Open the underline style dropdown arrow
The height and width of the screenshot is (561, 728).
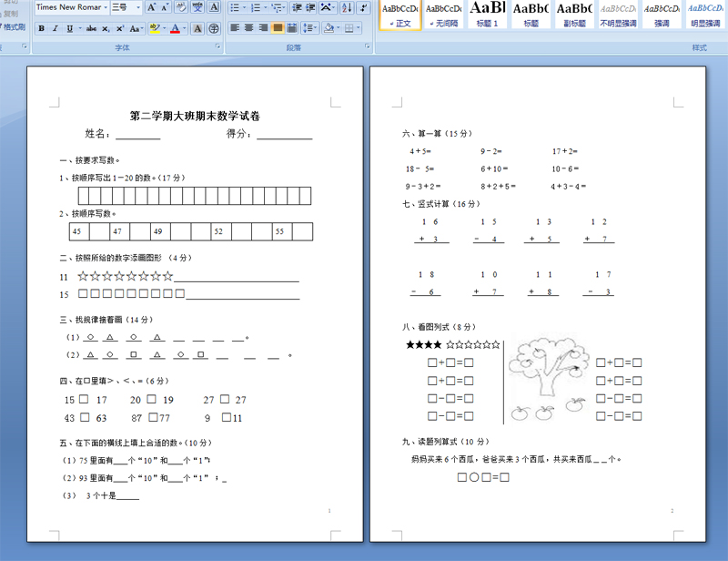pyautogui.click(x=80, y=28)
